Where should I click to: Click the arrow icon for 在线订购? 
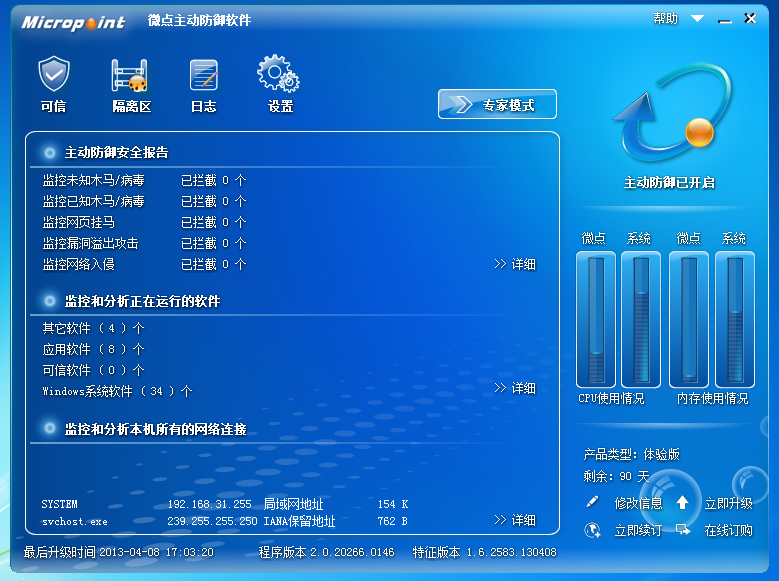click(x=683, y=530)
